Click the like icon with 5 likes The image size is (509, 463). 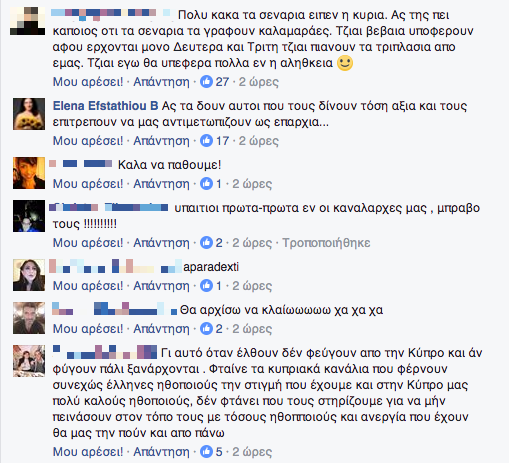coord(206,452)
